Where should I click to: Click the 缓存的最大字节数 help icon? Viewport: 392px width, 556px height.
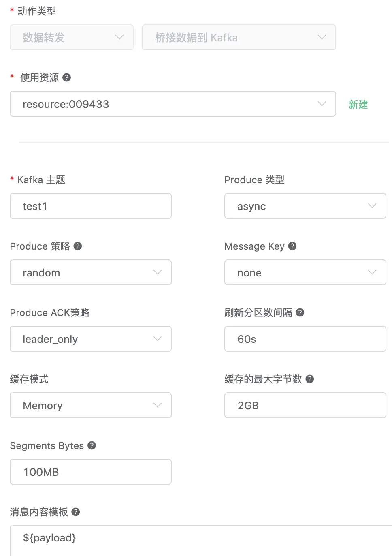tap(310, 379)
